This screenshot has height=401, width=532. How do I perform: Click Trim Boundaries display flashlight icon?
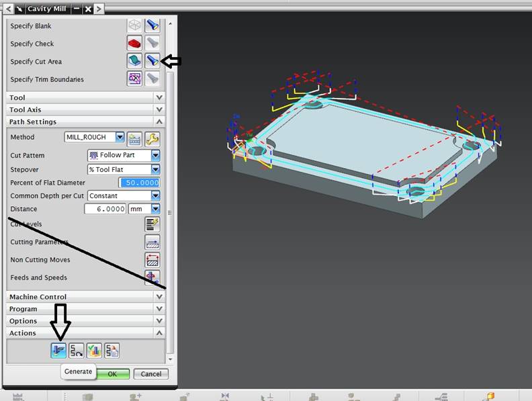tap(152, 79)
